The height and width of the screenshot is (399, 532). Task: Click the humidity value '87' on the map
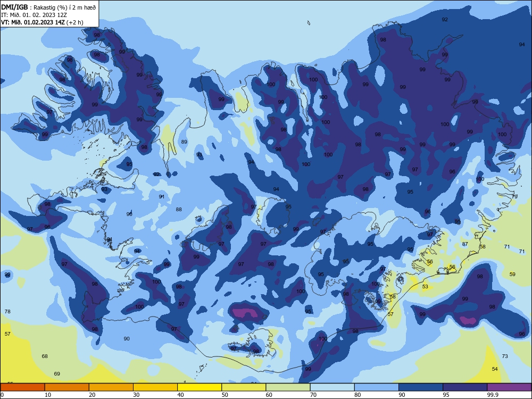click(465, 244)
